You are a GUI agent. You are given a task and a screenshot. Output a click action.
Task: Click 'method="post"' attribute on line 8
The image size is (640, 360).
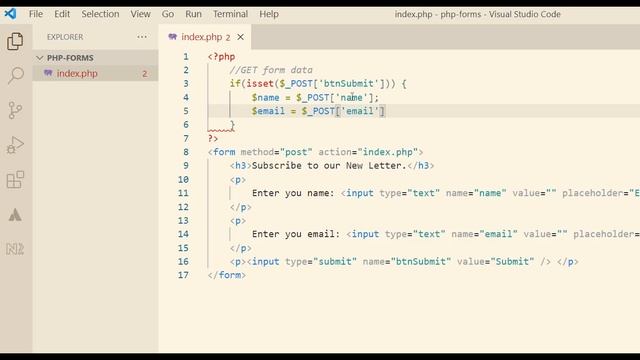(276, 152)
